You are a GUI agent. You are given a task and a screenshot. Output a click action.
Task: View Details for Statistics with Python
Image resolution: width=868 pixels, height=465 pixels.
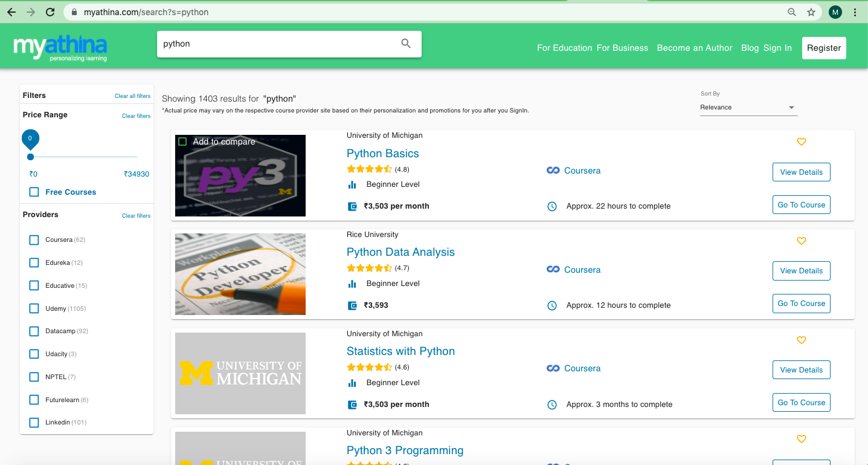[802, 370]
